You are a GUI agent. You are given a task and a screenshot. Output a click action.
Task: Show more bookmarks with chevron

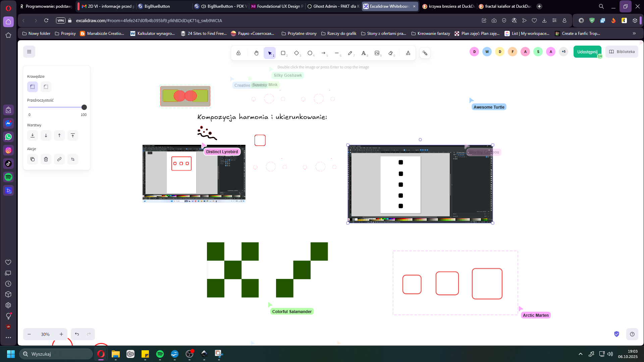point(634,34)
